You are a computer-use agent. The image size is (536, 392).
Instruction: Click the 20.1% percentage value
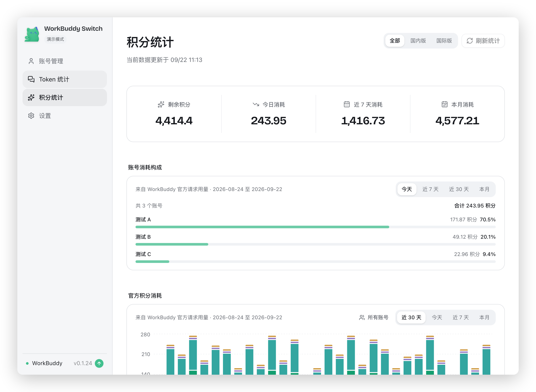click(x=488, y=237)
